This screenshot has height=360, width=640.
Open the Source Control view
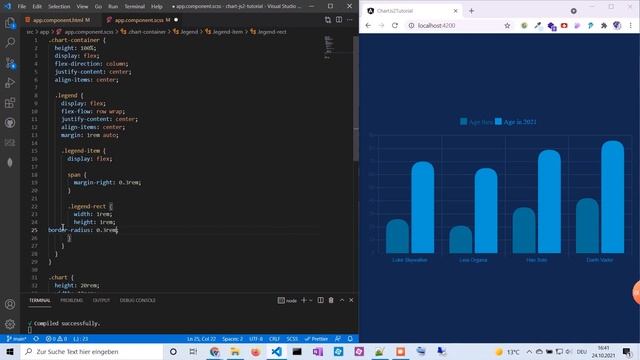(10, 62)
